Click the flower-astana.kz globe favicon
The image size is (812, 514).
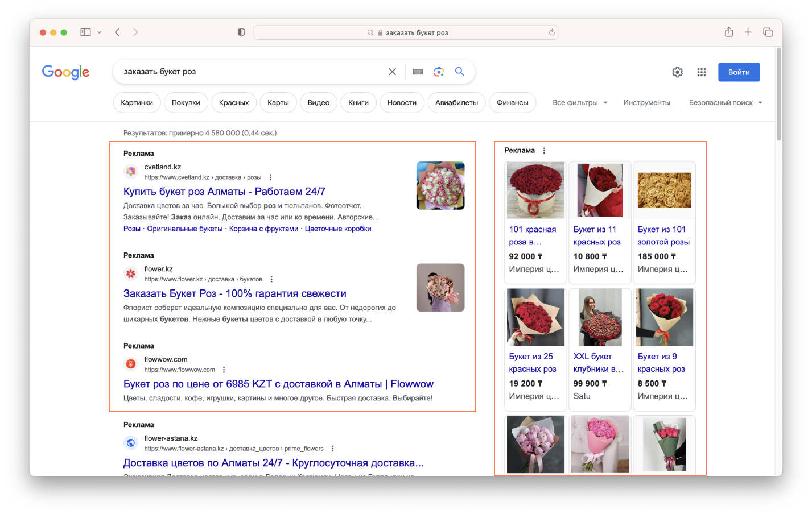[131, 443]
